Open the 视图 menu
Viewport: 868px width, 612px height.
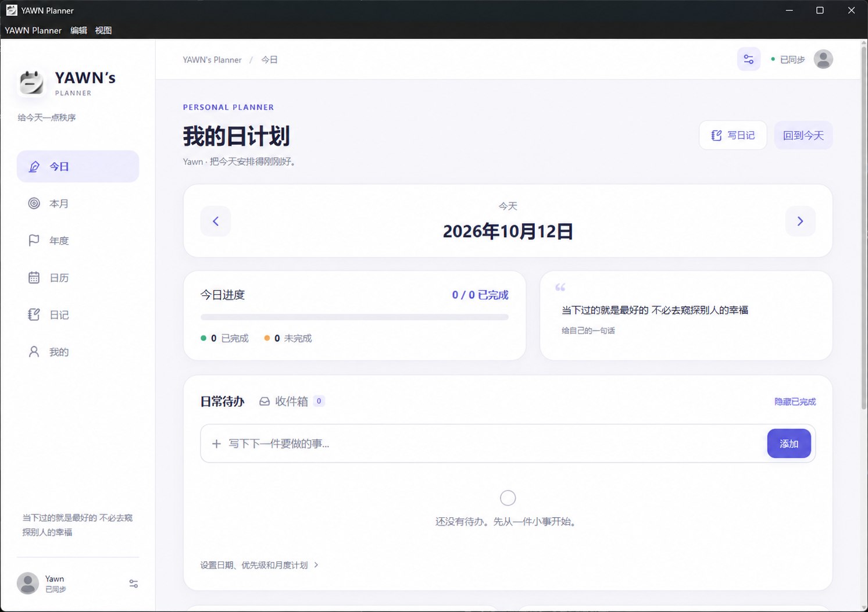[103, 30]
